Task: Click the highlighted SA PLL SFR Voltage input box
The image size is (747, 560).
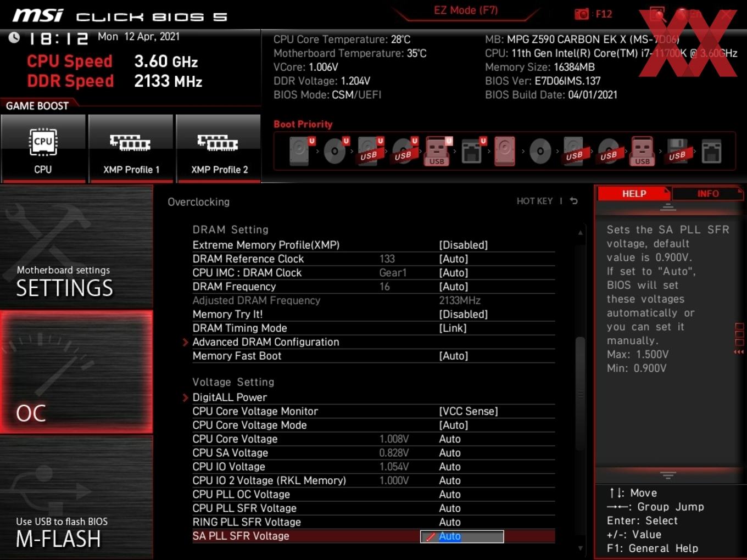Action: 462,536
